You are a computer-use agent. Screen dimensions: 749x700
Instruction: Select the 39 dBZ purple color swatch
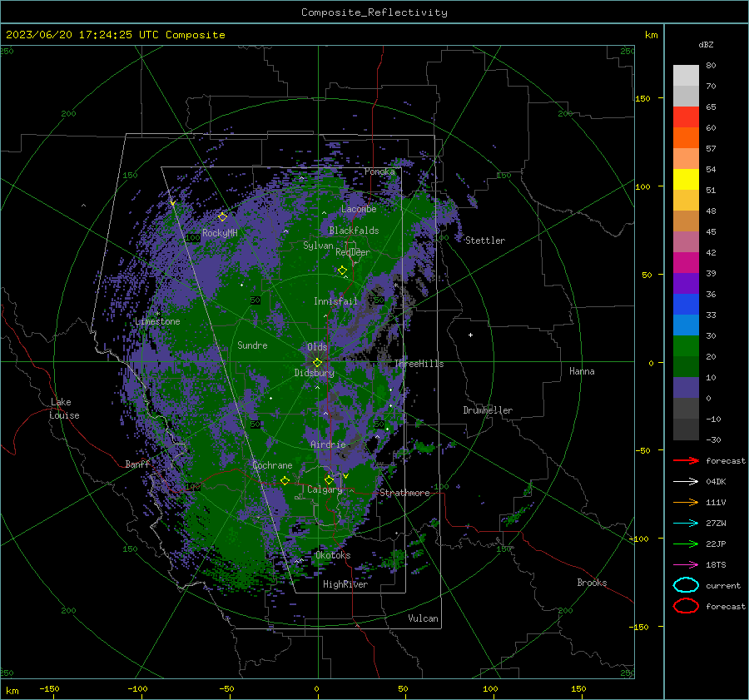pos(686,283)
